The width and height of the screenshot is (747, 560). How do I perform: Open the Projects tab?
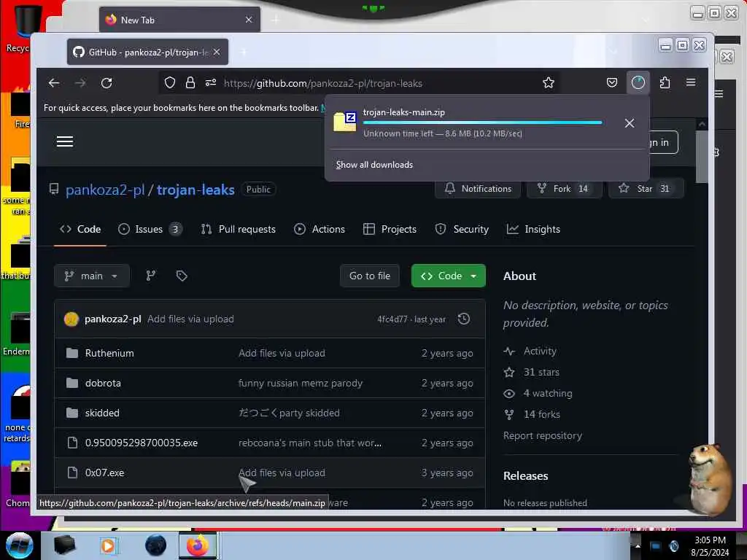point(390,229)
